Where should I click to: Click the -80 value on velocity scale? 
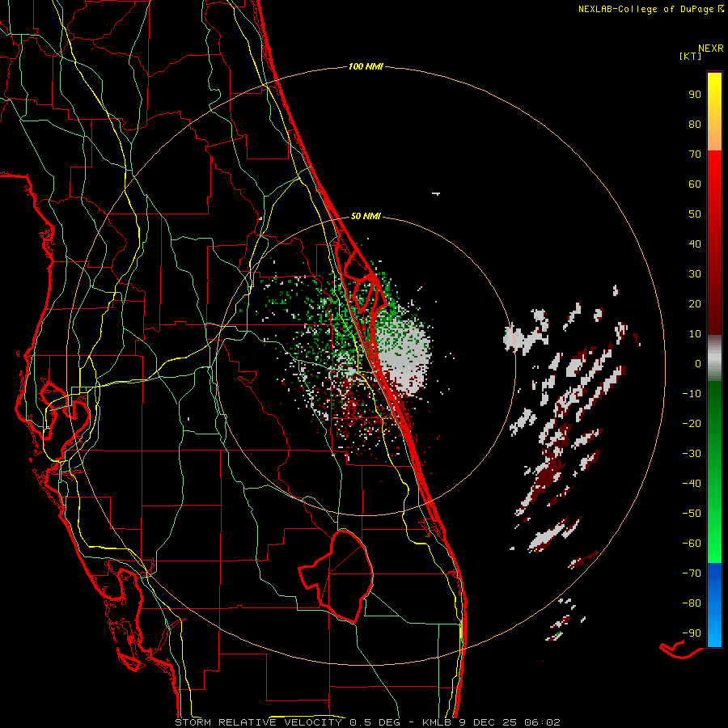click(x=692, y=603)
